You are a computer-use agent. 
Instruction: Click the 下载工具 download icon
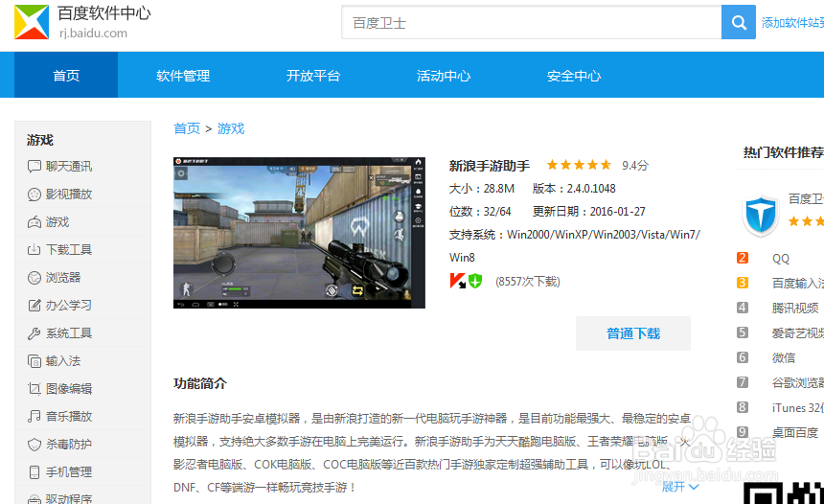(34, 250)
